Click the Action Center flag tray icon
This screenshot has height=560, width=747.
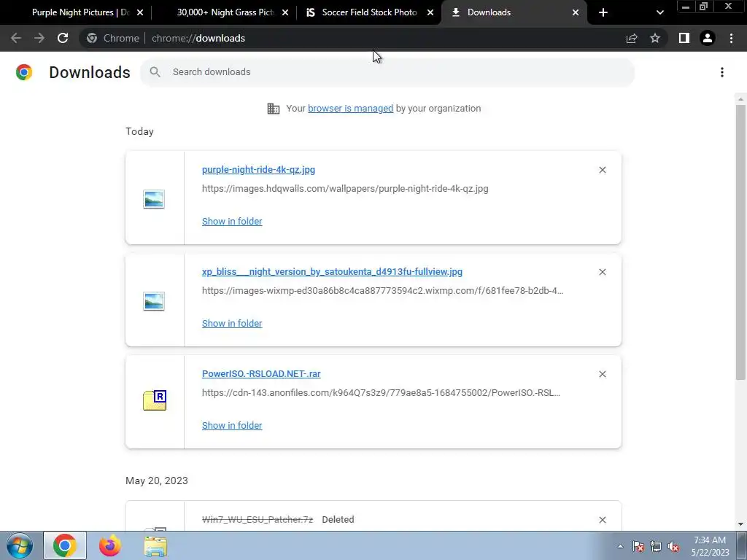[638, 546]
